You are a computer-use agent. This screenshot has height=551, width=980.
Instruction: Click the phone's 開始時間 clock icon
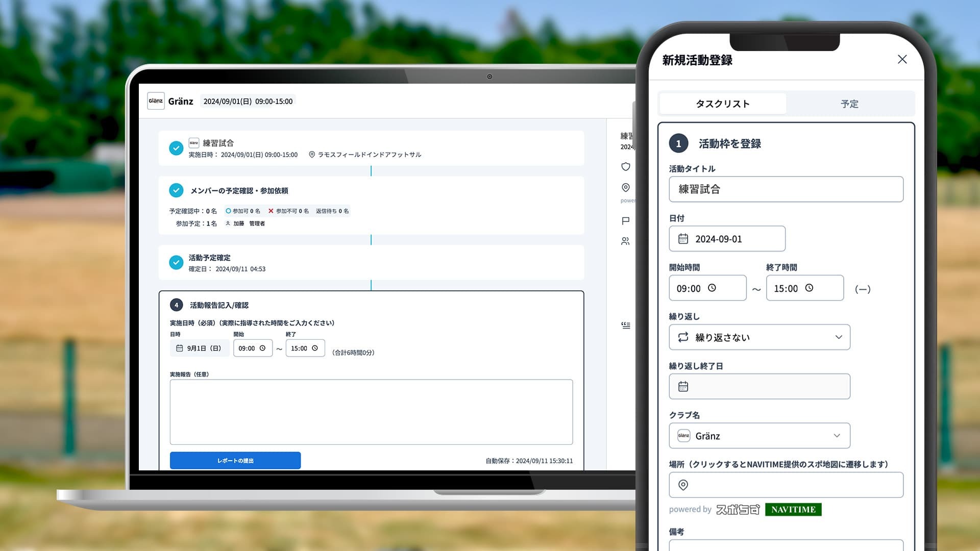click(712, 288)
